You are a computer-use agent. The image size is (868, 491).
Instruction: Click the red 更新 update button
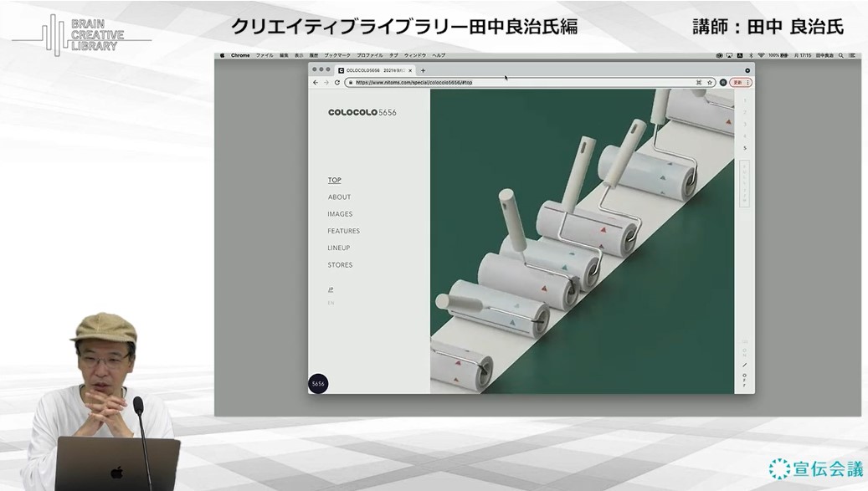741,82
